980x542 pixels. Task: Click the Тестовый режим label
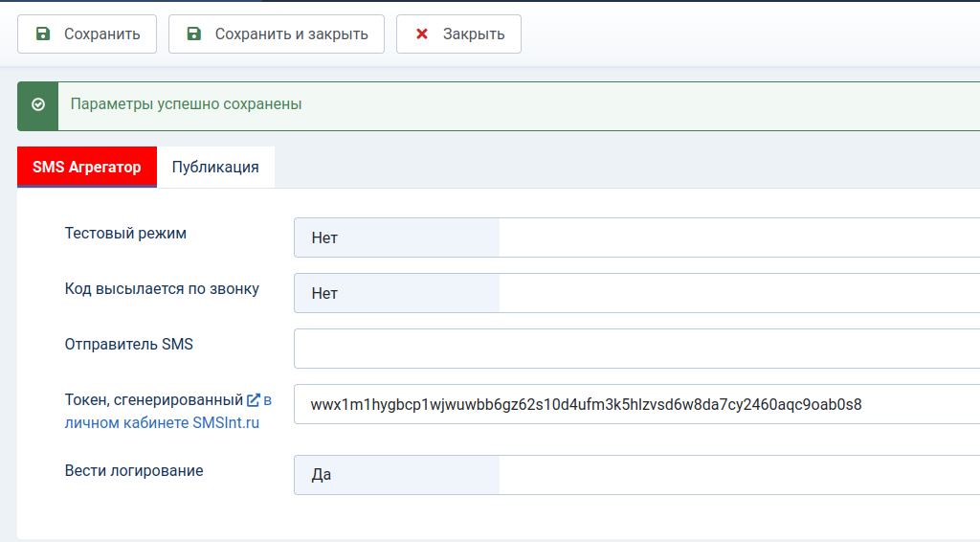pos(125,234)
